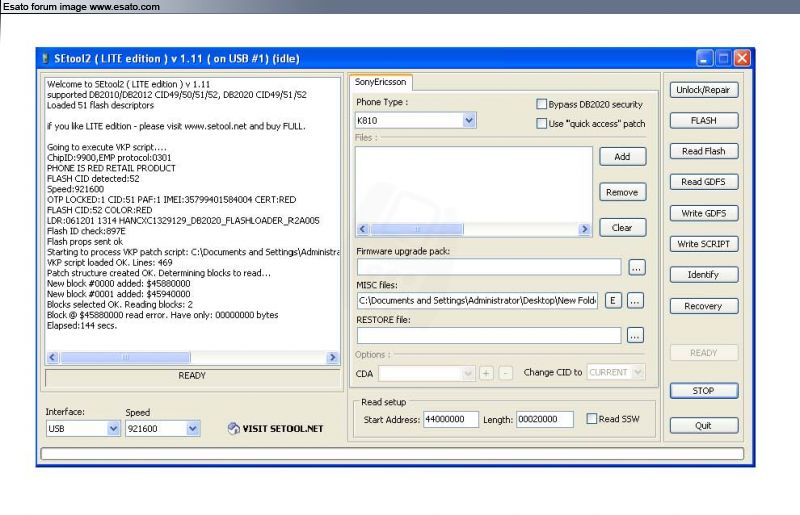Screen dimensions: 800x515
Task: Toggle Use "quick access" patch checkbox
Action: (x=541, y=124)
